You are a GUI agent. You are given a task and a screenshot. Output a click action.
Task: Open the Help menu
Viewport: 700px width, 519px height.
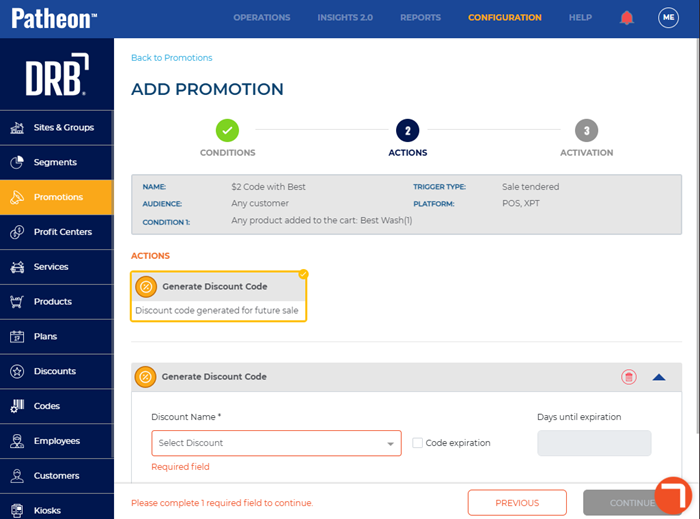tap(580, 17)
